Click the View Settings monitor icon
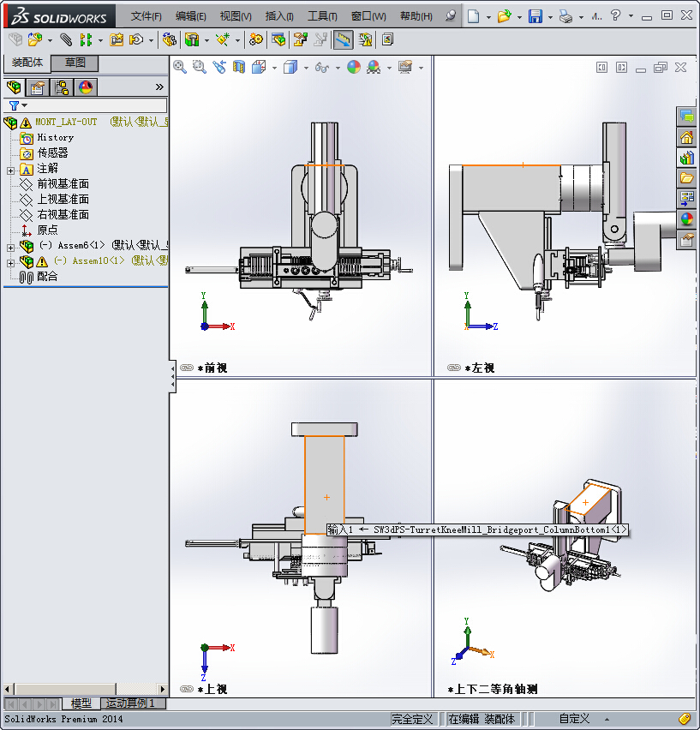 [x=405, y=67]
